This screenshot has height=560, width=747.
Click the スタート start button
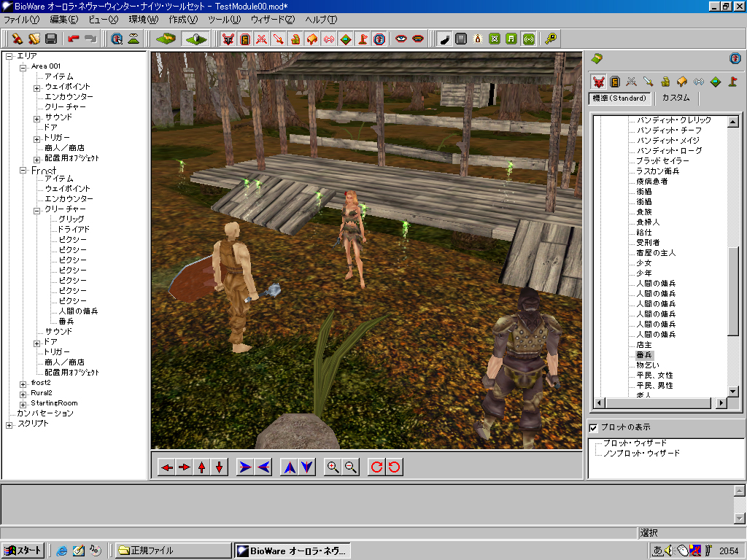pos(23,551)
